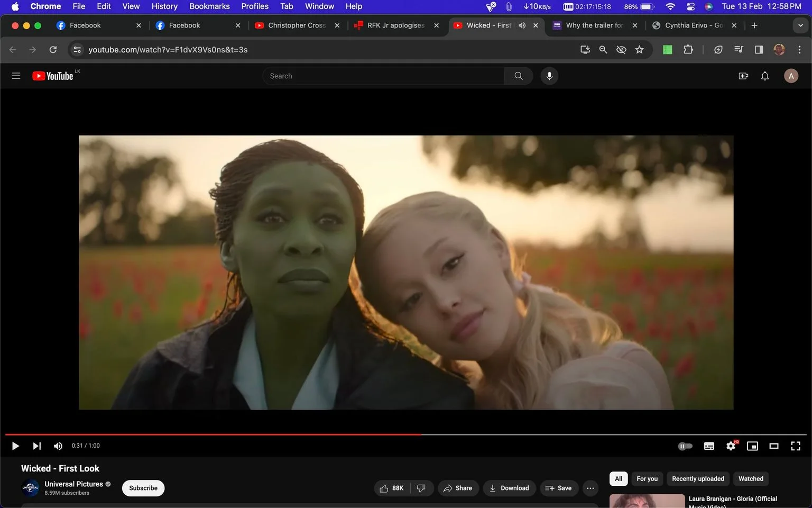Image resolution: width=812 pixels, height=508 pixels.
Task: Open the Extensions puzzle menu
Action: click(688, 49)
